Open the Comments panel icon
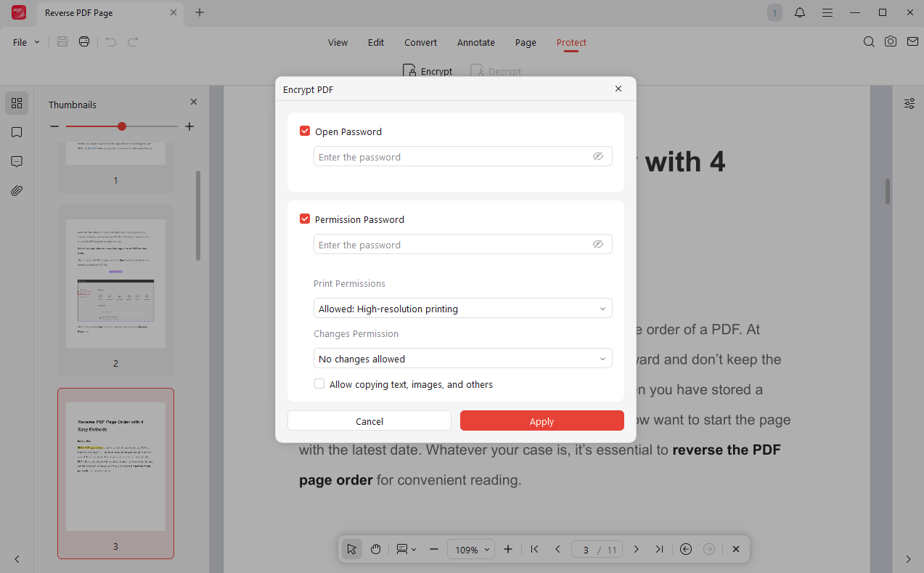The width and height of the screenshot is (924, 573). click(x=17, y=161)
